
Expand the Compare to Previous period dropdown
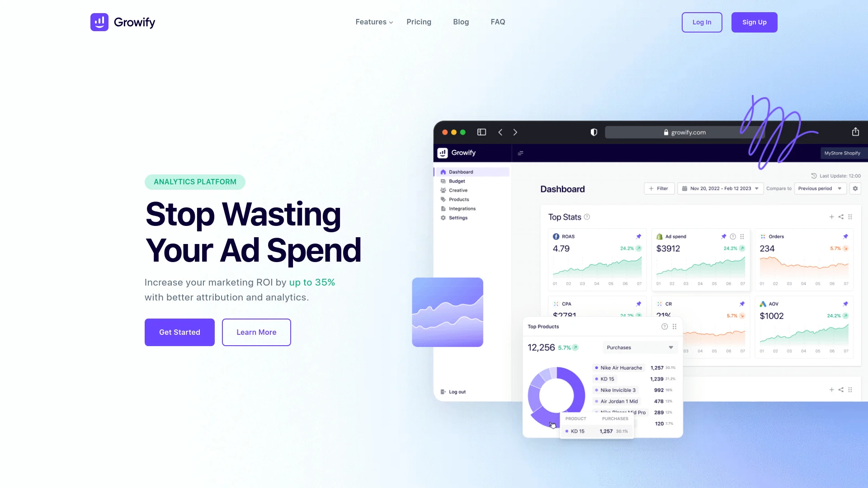[x=820, y=188]
